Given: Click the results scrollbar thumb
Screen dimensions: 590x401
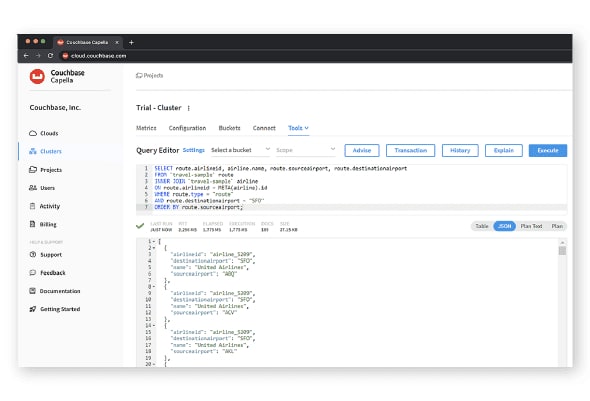Looking at the screenshot, I should 562,251.
